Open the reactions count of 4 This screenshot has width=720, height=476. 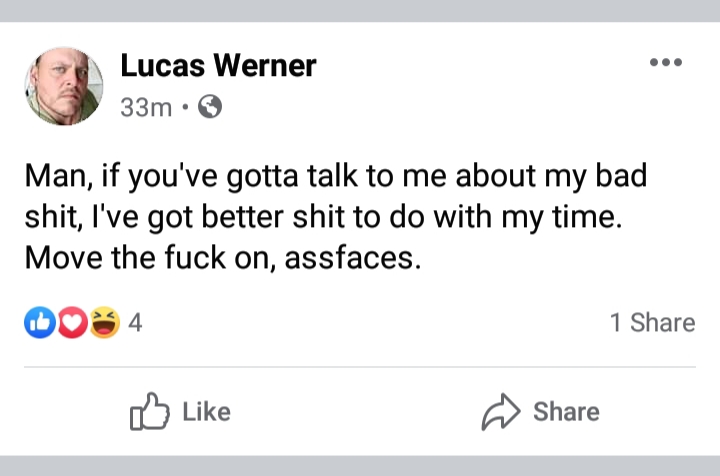[x=135, y=322]
